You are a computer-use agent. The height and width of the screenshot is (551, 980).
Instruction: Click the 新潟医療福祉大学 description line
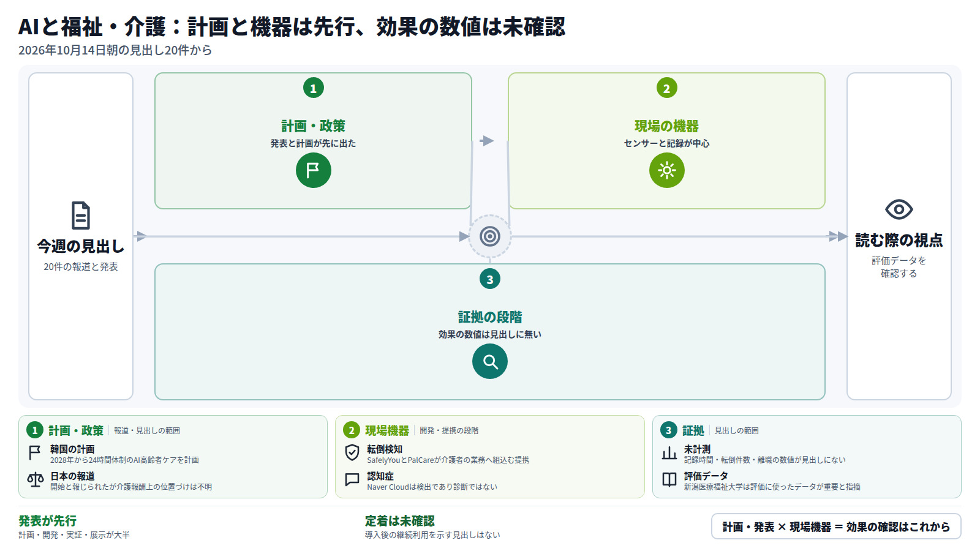tap(772, 487)
